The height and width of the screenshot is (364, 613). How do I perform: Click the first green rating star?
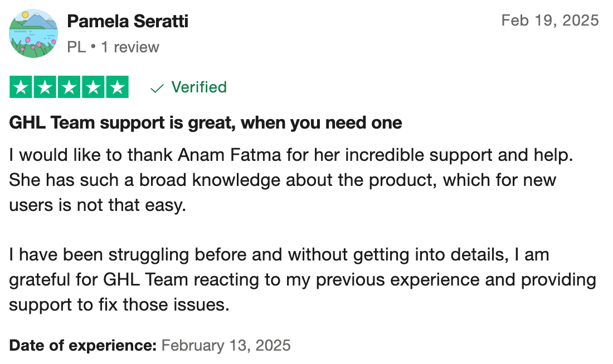pyautogui.click(x=21, y=87)
